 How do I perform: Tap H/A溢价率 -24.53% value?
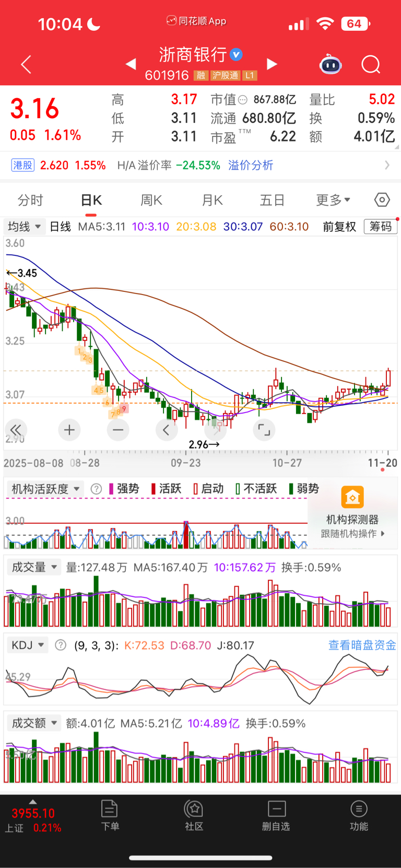(x=198, y=166)
